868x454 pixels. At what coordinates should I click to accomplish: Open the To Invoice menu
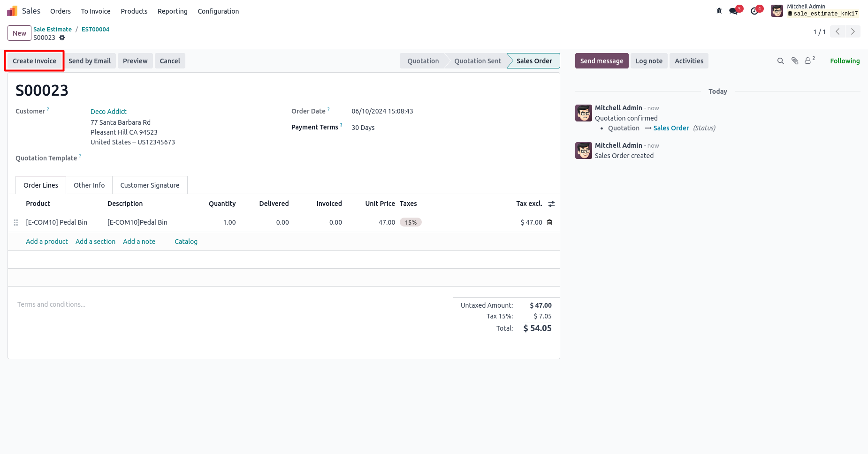click(96, 11)
